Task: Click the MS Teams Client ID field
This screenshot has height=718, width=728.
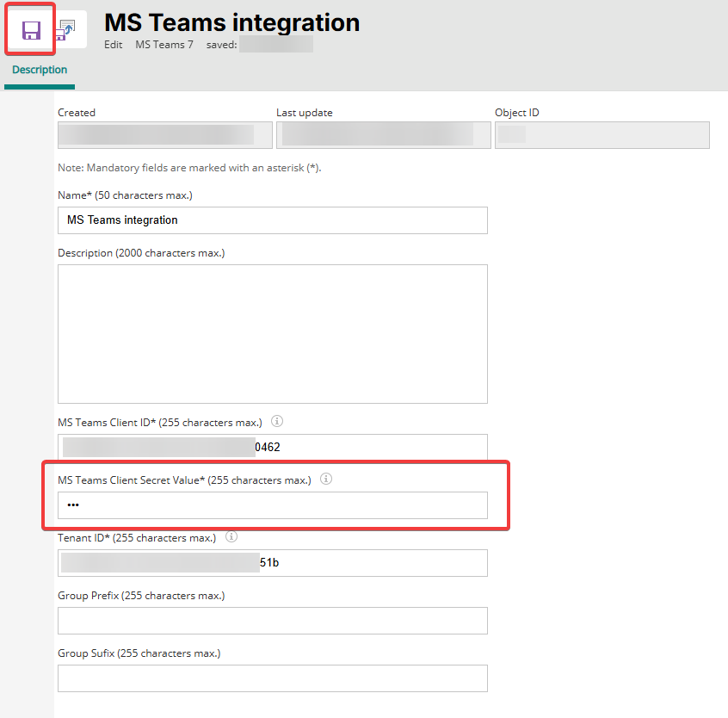Action: 273,447
